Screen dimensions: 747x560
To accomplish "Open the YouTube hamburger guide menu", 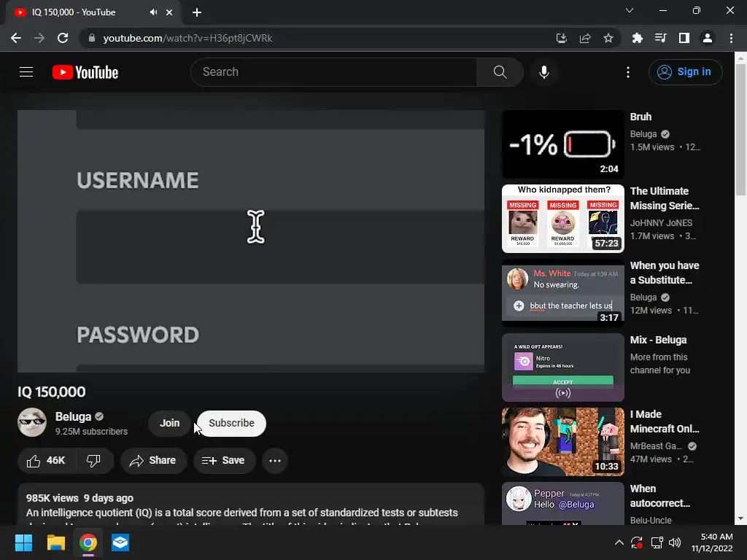I will (26, 72).
